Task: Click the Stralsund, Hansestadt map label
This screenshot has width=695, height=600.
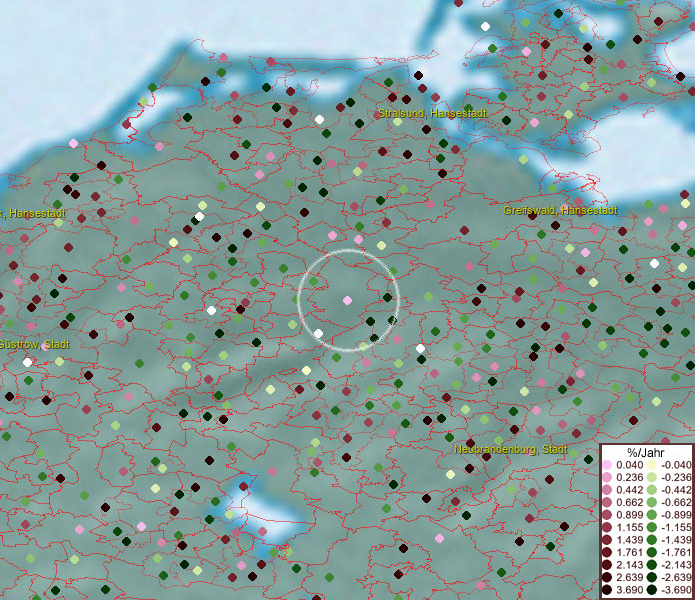Action: click(x=432, y=113)
